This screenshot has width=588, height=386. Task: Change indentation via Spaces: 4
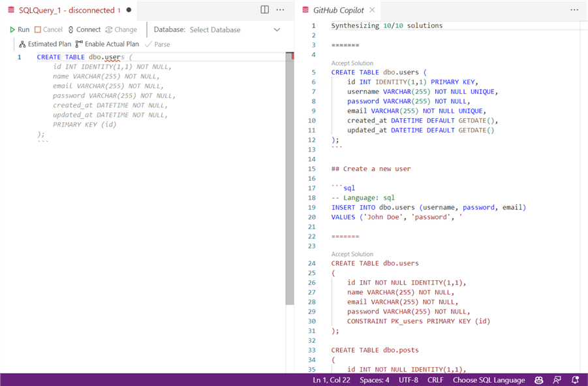coord(374,380)
